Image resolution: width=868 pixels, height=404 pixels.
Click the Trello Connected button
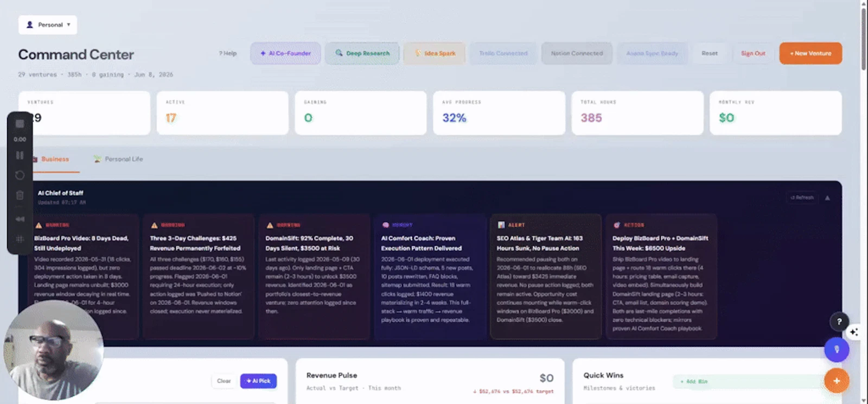503,53
